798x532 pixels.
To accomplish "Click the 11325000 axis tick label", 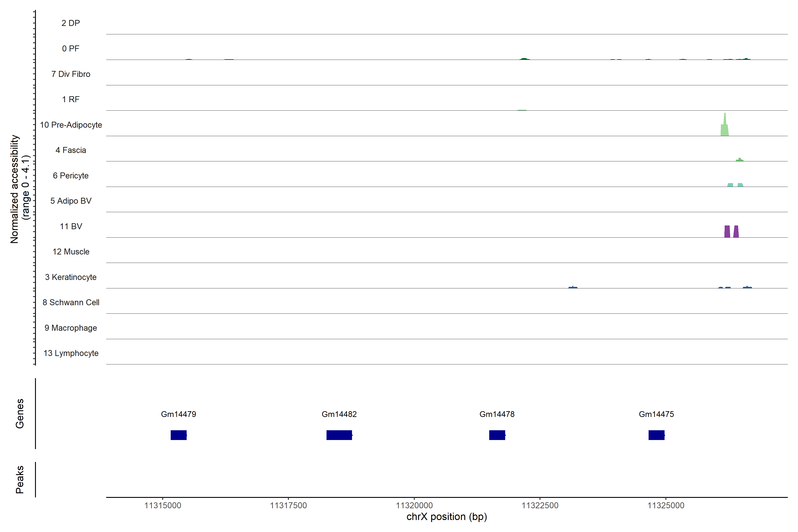I will point(666,505).
